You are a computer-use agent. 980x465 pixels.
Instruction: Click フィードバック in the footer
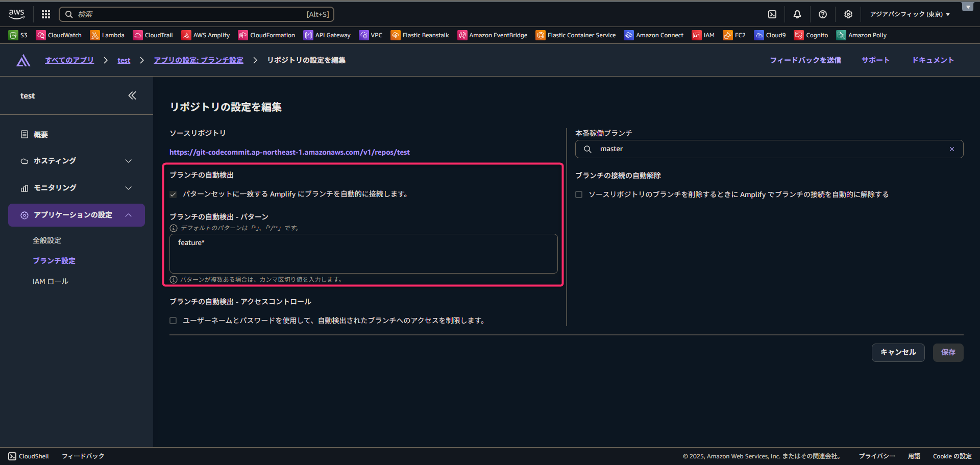[83, 456]
